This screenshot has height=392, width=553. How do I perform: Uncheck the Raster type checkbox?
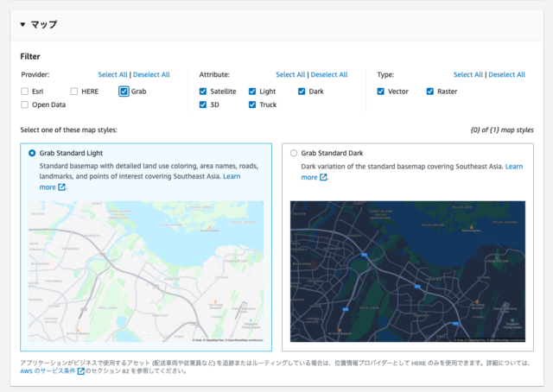pos(430,92)
